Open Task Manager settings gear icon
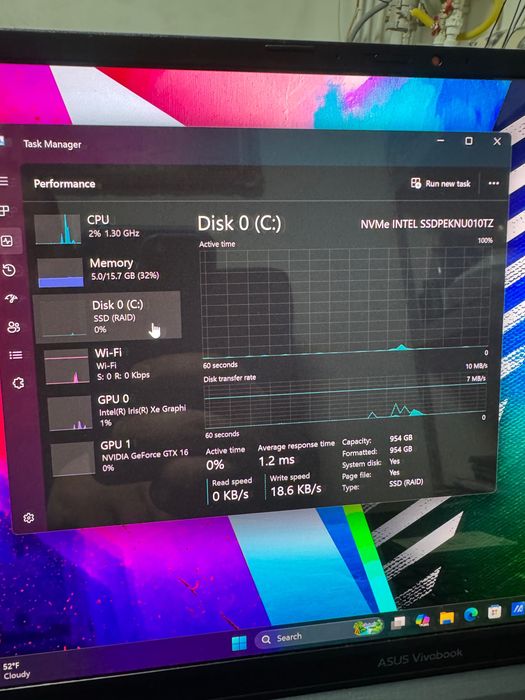This screenshot has width=525, height=700. point(29,518)
